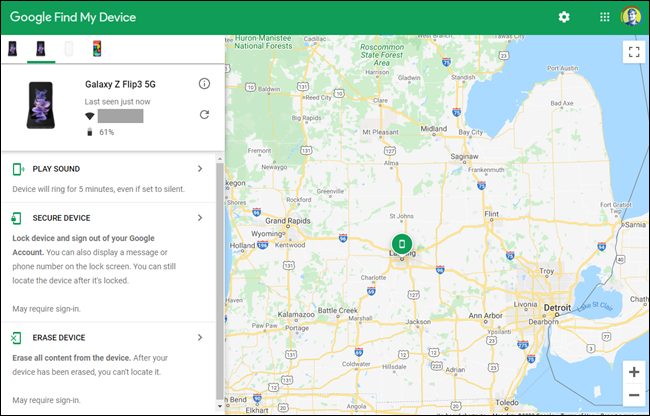Click the Erase Device icon

click(x=18, y=339)
